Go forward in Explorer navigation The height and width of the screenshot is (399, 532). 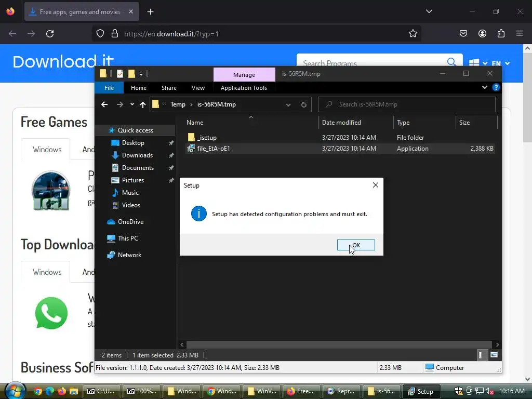pos(120,104)
